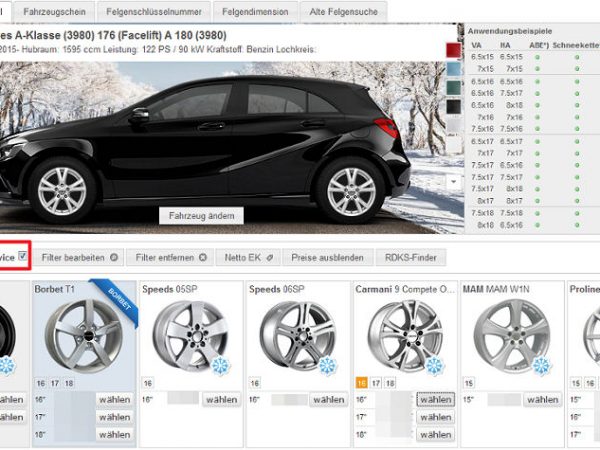Click the Speeds 06SP wheel image
600x450 pixels.
point(297,337)
